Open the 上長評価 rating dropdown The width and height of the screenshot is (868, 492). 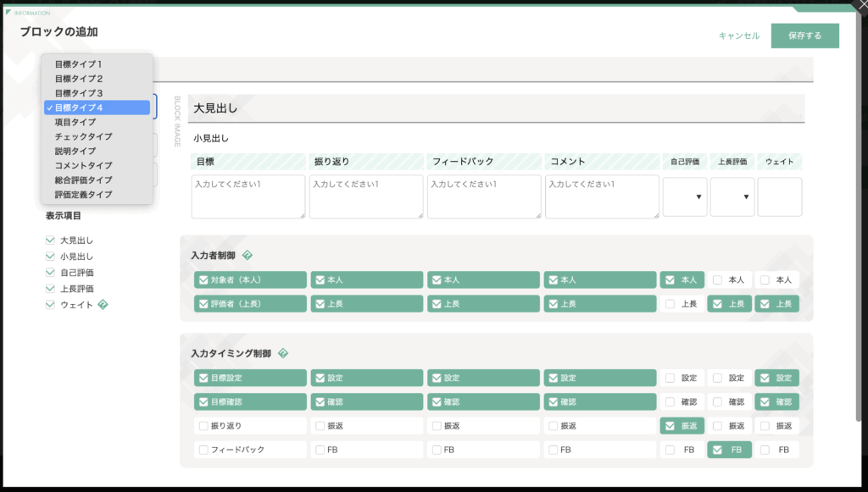pyautogui.click(x=732, y=196)
